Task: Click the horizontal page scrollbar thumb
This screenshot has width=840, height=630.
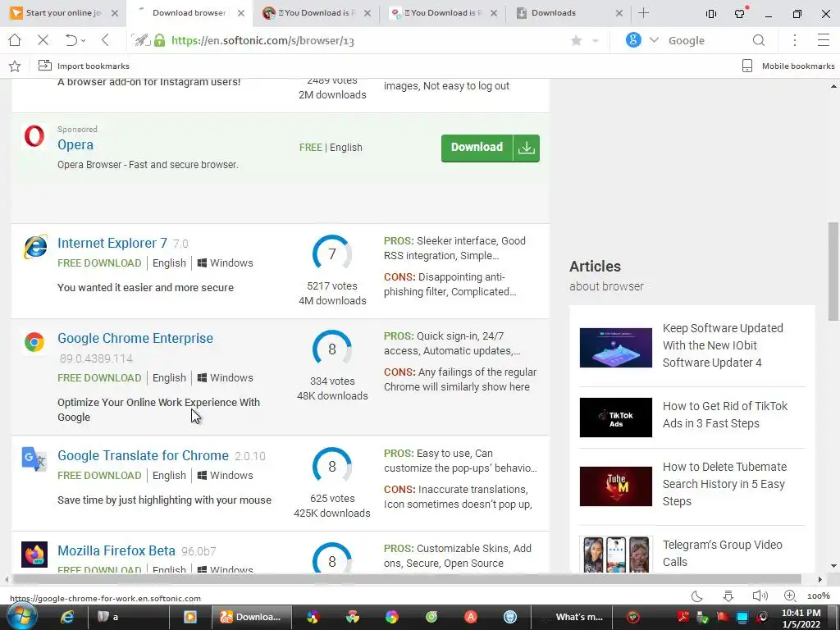Action: 407,579
